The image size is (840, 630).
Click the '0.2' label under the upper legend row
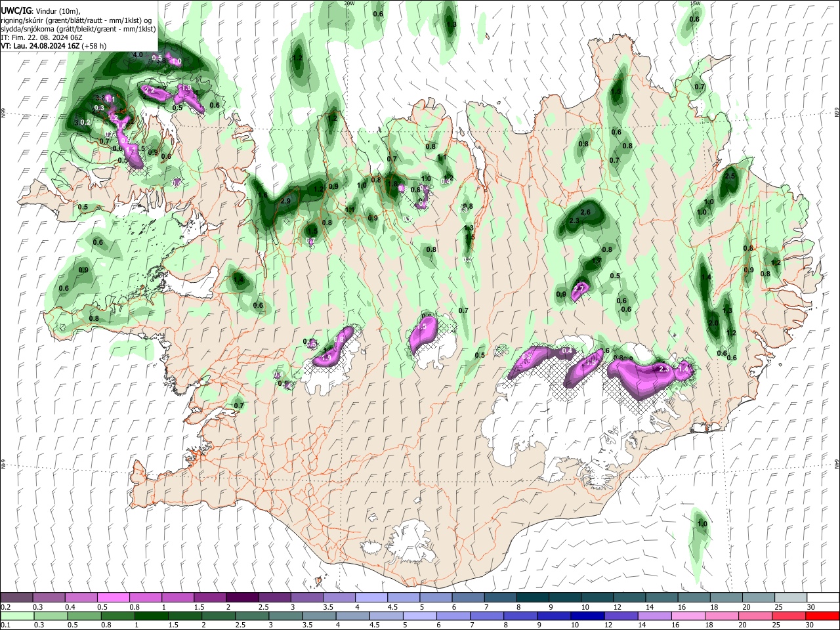[x=5, y=606]
